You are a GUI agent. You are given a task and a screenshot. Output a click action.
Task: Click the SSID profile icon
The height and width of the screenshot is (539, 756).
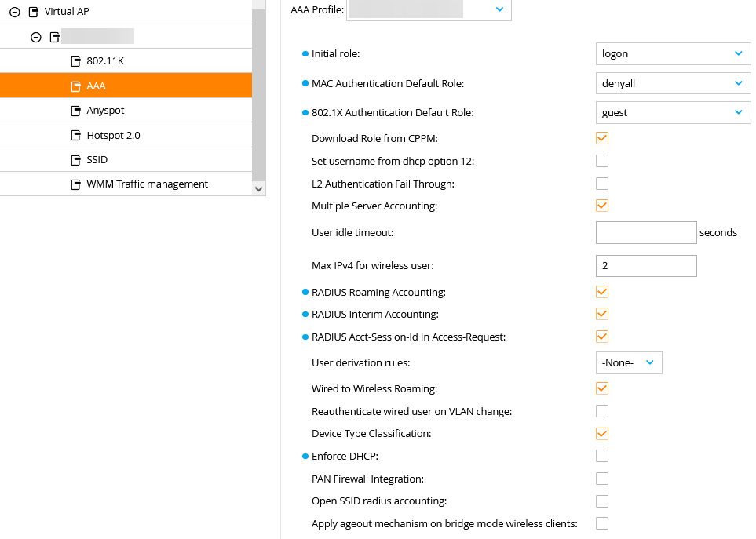75,160
